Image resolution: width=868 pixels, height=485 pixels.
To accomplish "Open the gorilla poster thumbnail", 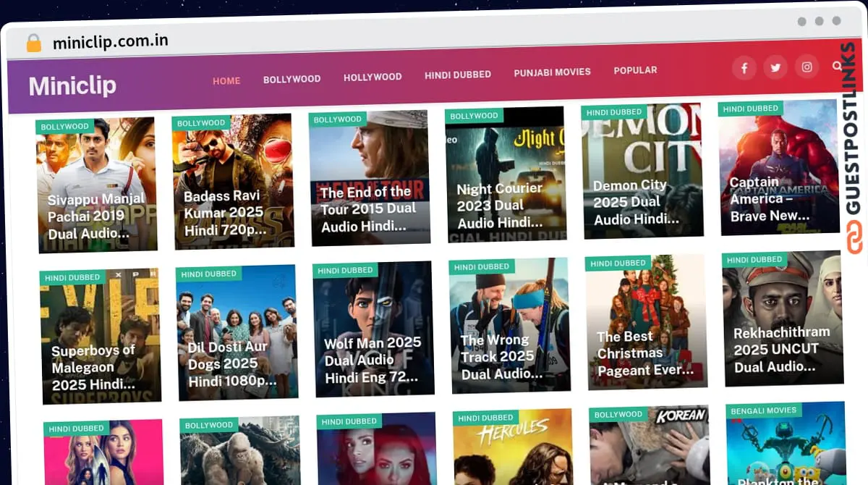I will [x=241, y=452].
